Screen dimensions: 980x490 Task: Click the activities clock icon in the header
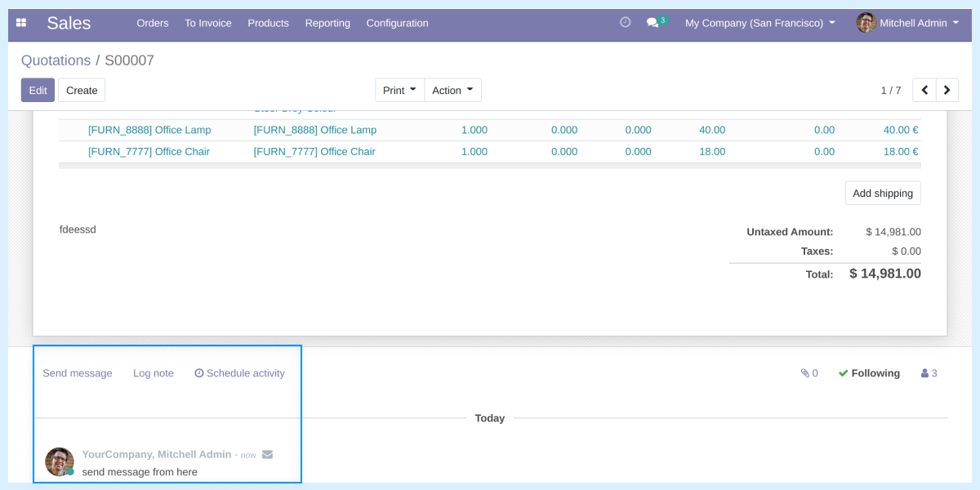pos(626,23)
